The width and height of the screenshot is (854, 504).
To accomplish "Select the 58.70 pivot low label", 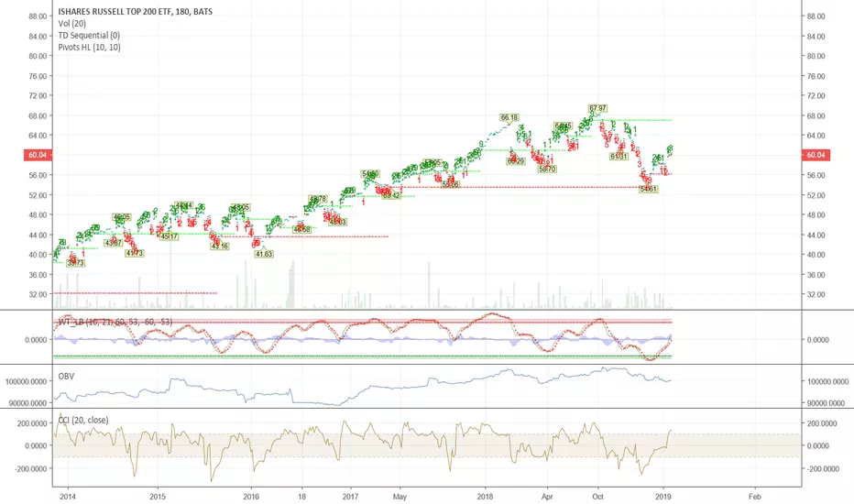I will click(x=547, y=170).
